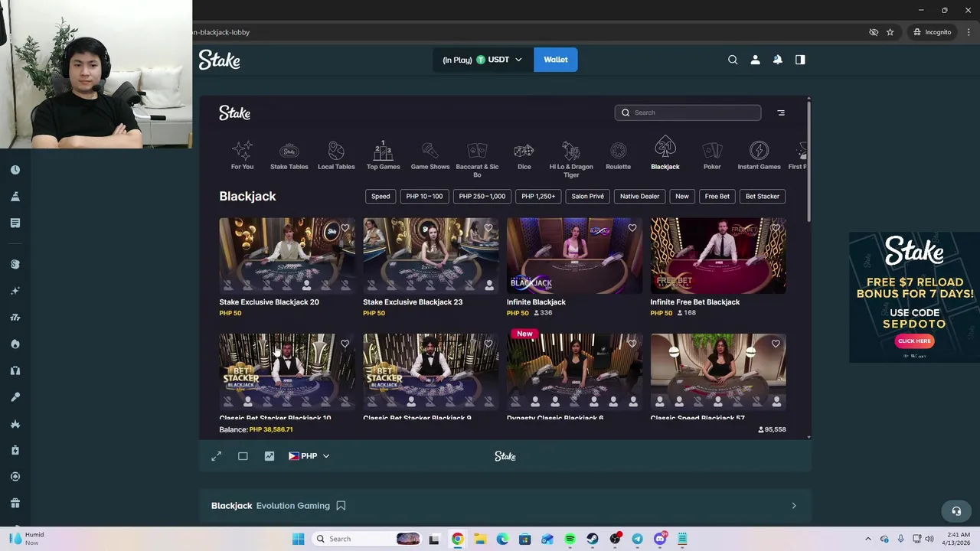Viewport: 980px width, 551px height.
Task: Select the Local Tables category
Action: (336, 155)
